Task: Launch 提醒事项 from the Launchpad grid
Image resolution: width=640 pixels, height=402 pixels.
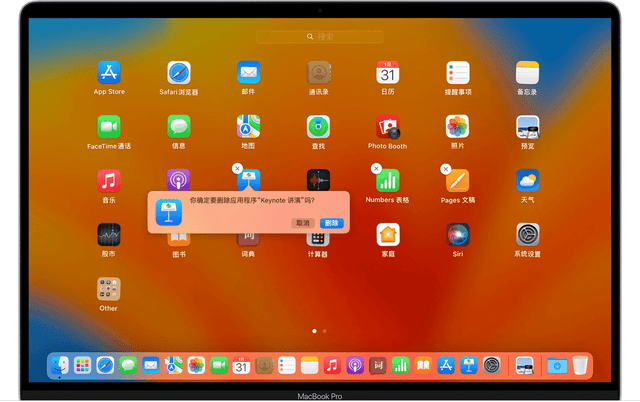Action: click(x=458, y=73)
